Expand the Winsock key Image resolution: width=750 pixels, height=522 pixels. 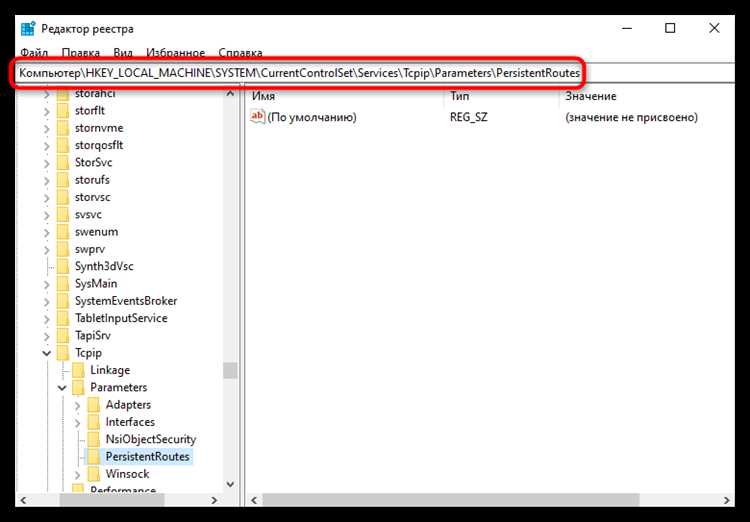(77, 475)
